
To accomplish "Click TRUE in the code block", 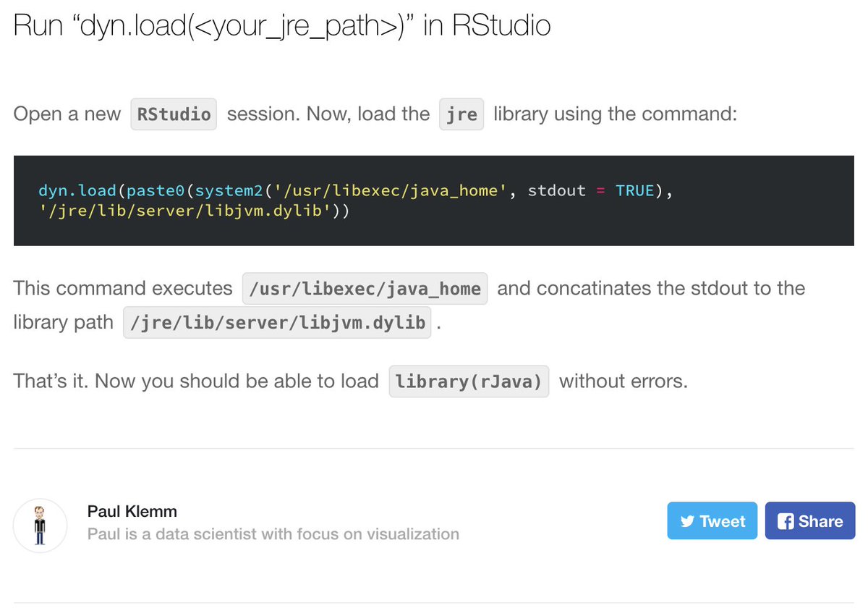I will [634, 190].
